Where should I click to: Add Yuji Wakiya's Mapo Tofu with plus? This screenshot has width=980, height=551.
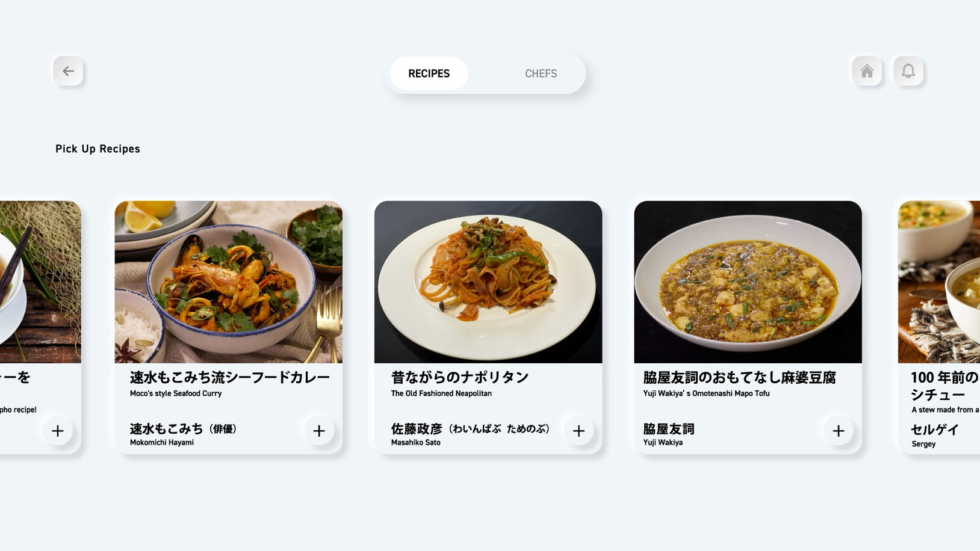click(838, 431)
